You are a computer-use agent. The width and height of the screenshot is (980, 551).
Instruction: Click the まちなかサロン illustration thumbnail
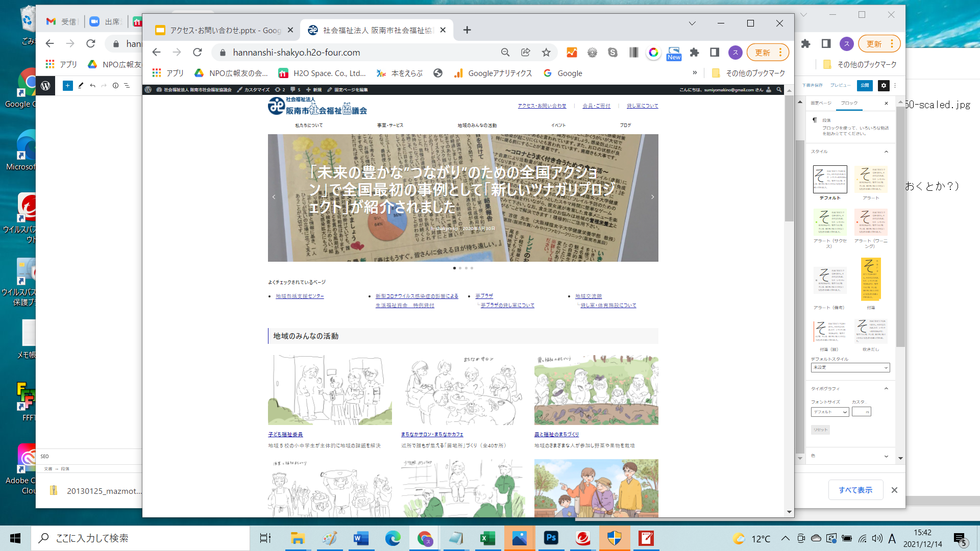click(463, 390)
